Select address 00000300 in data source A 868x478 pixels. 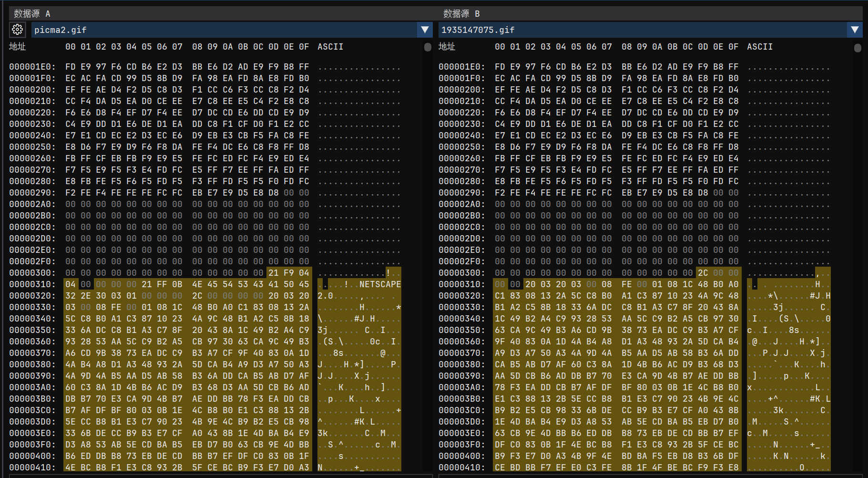[x=32, y=273]
